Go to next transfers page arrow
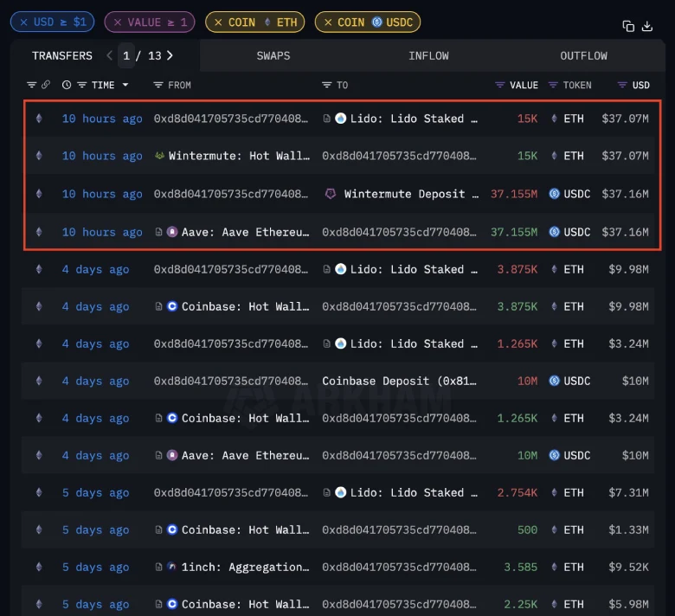The image size is (675, 616). [170, 55]
